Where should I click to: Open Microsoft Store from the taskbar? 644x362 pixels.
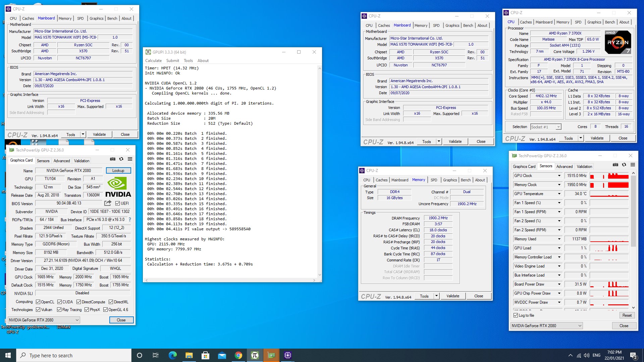[205, 355]
